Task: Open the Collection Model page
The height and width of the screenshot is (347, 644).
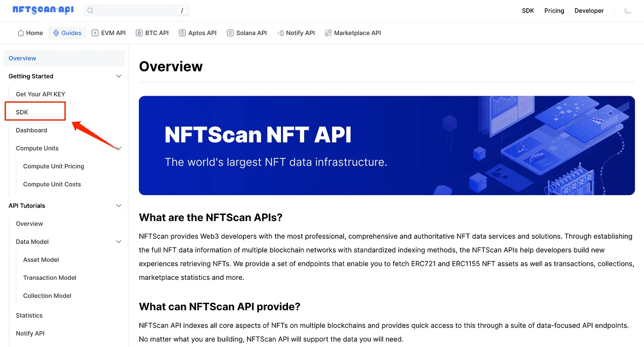Action: click(47, 295)
